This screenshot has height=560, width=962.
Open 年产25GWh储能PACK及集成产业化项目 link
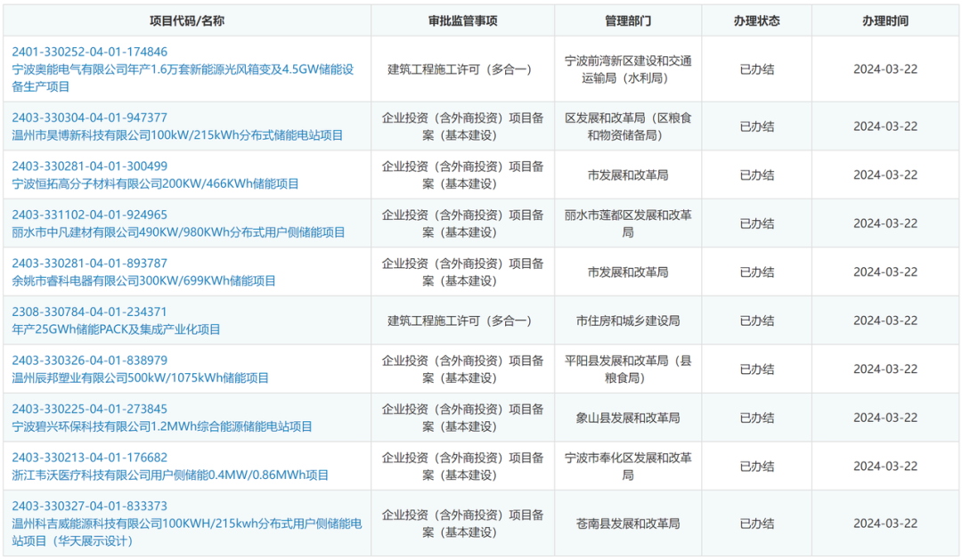116,329
